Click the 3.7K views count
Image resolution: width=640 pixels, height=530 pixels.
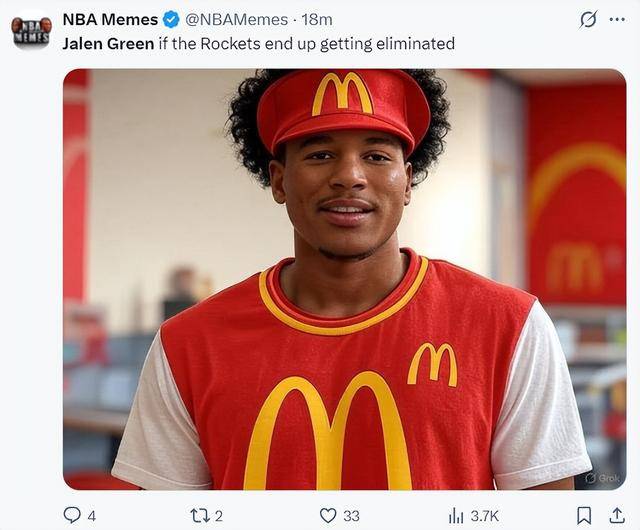(x=484, y=516)
